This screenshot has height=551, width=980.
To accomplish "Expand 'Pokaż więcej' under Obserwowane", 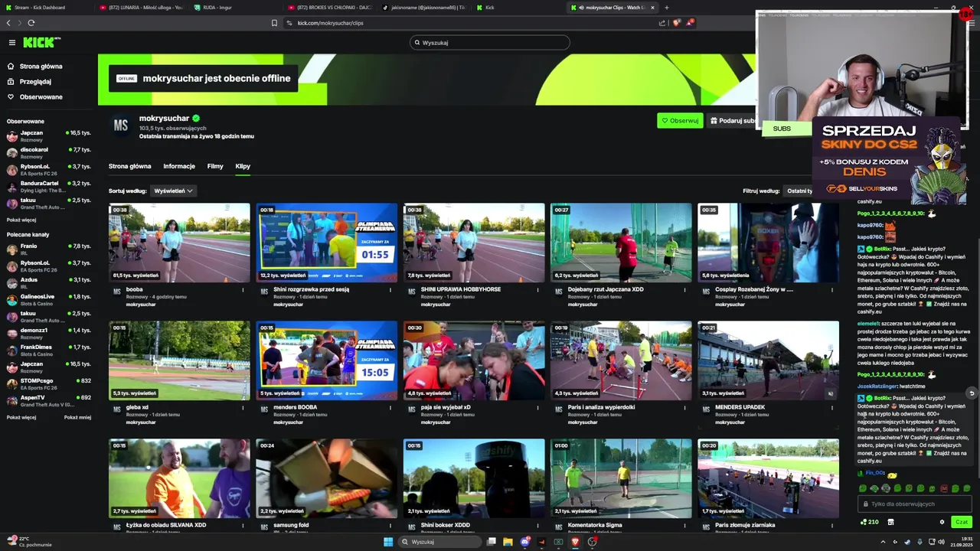I will point(21,220).
